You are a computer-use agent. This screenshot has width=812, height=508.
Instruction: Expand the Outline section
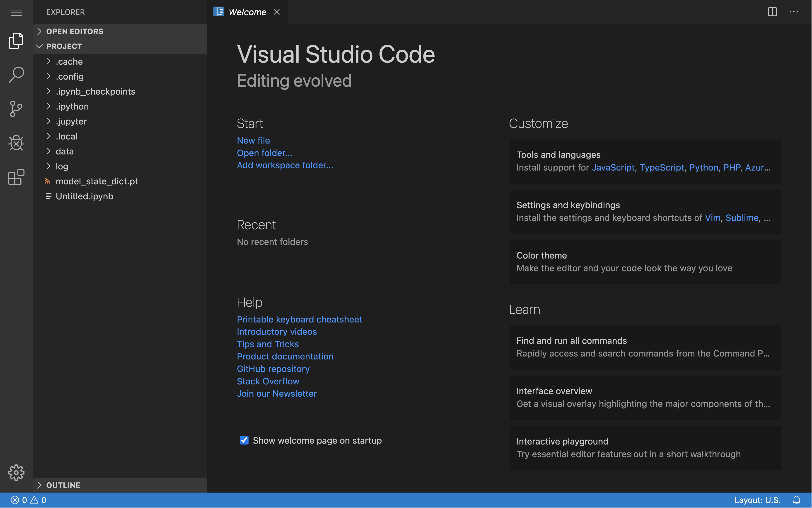point(119,485)
